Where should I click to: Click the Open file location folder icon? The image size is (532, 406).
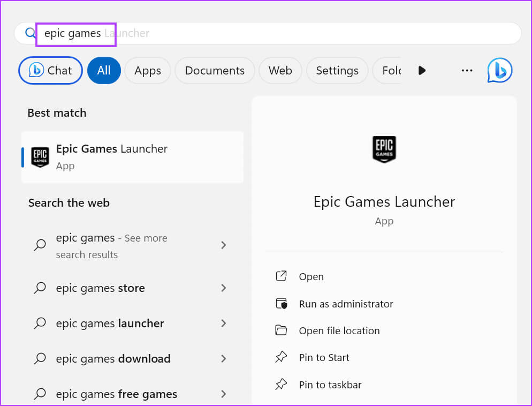click(x=281, y=330)
